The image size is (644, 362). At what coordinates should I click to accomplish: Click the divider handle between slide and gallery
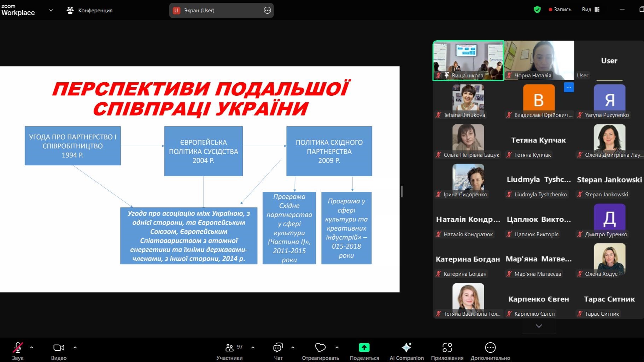point(402,191)
